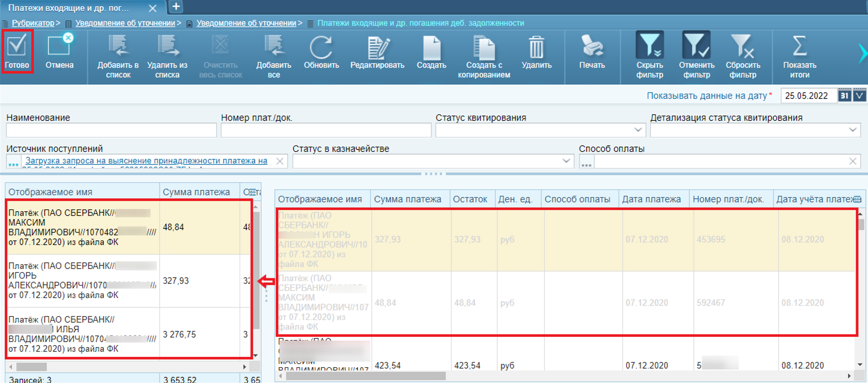Go to Рубрикатор breadcrumb link
Viewport: 868px width, 383px height.
coord(33,23)
